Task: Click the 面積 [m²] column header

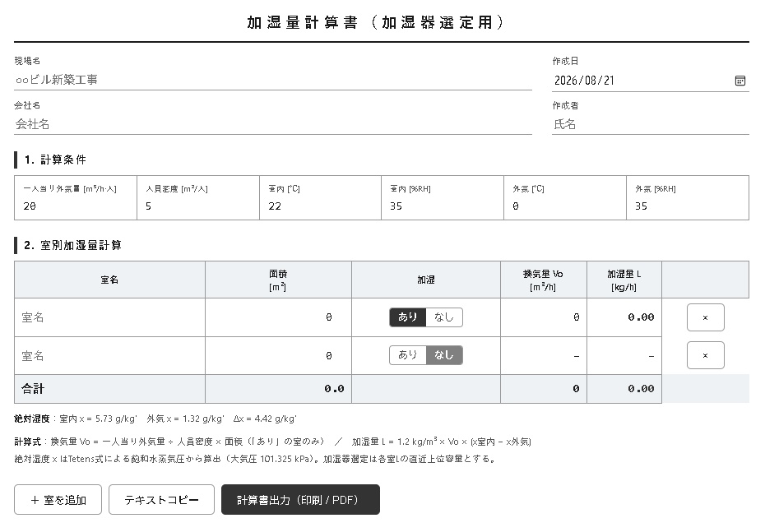Action: [278, 280]
